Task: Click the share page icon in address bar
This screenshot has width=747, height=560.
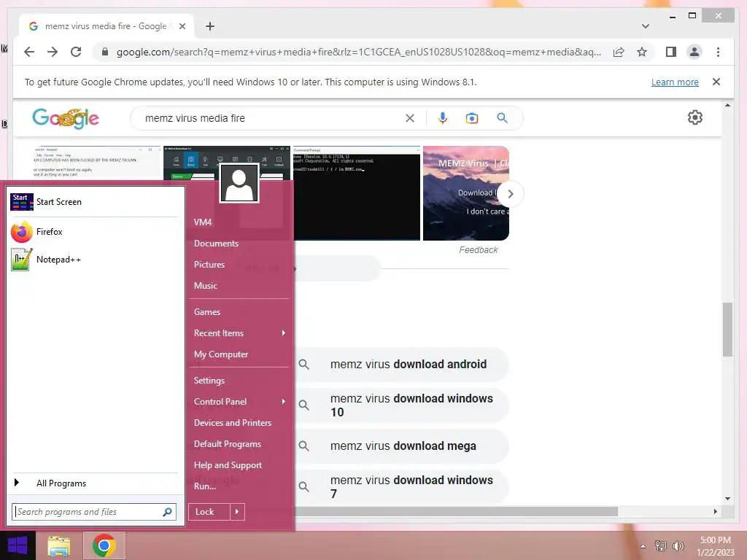Action: tap(619, 52)
